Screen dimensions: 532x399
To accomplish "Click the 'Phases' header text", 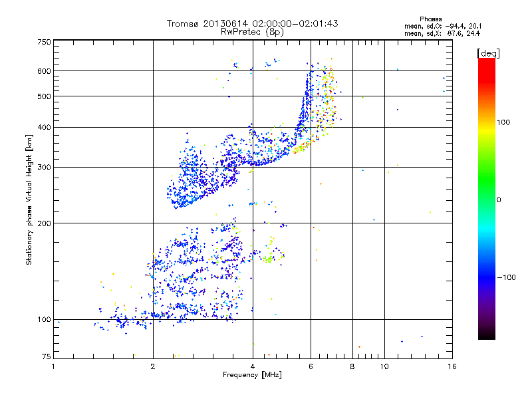I will tap(430, 19).
